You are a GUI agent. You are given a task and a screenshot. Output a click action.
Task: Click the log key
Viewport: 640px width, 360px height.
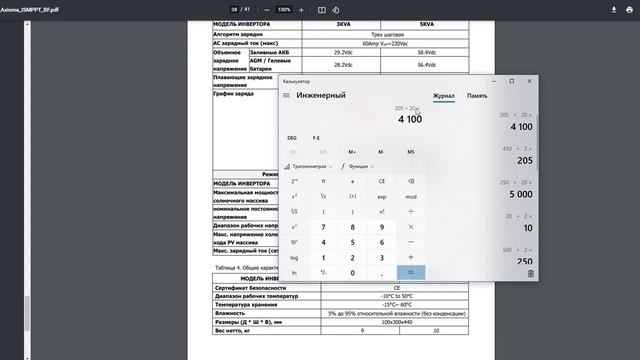(x=294, y=258)
